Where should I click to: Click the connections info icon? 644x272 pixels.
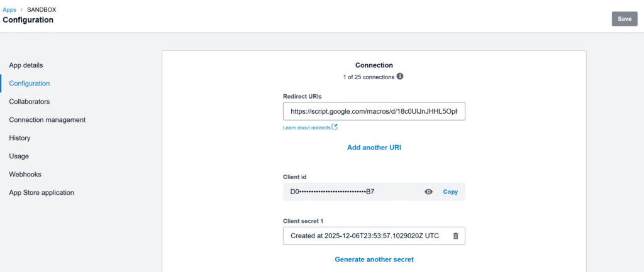400,77
